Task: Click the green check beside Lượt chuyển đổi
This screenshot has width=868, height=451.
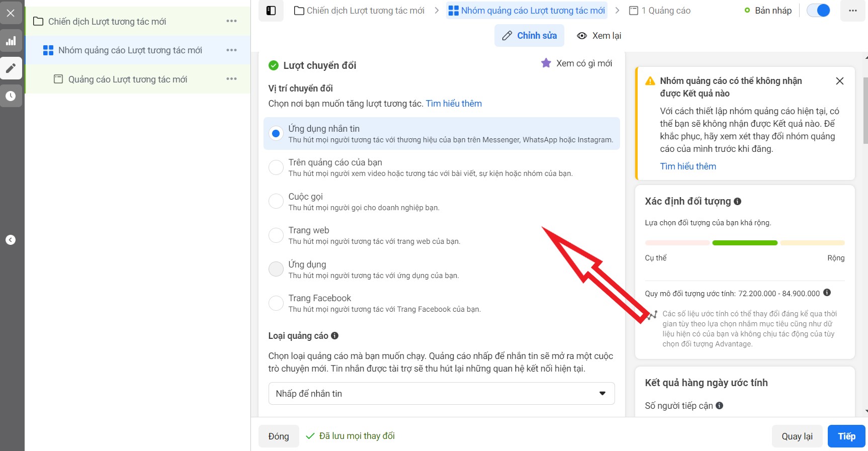Action: tap(274, 65)
